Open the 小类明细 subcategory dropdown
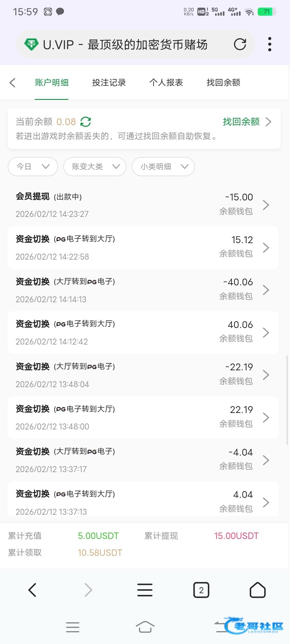Image resolution: width=290 pixels, height=644 pixels. (x=164, y=167)
